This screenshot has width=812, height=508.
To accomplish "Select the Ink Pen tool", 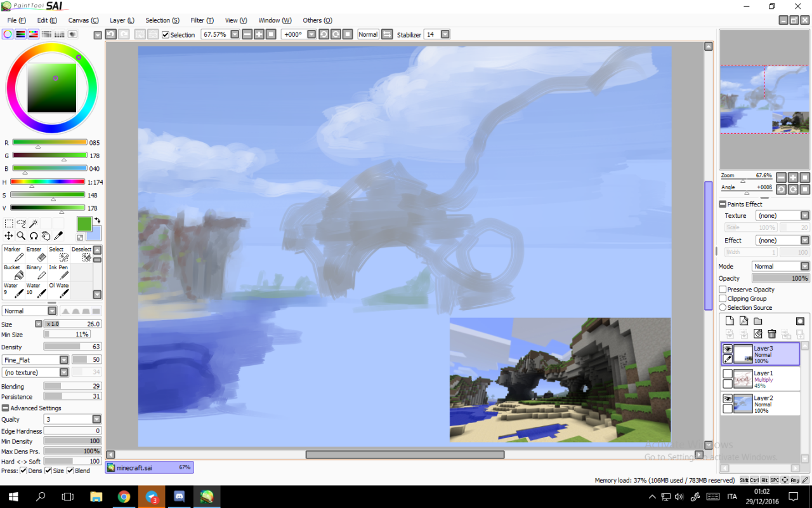I will click(58, 272).
